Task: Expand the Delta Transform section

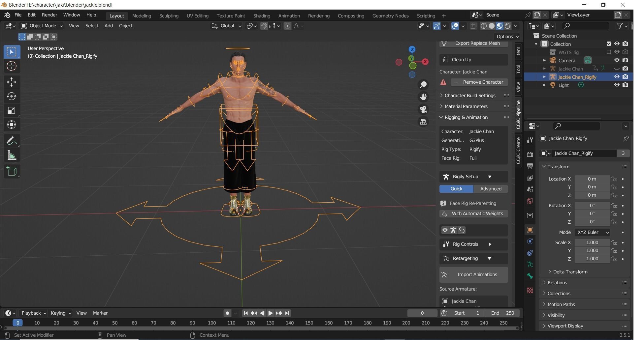Action: tap(570, 272)
